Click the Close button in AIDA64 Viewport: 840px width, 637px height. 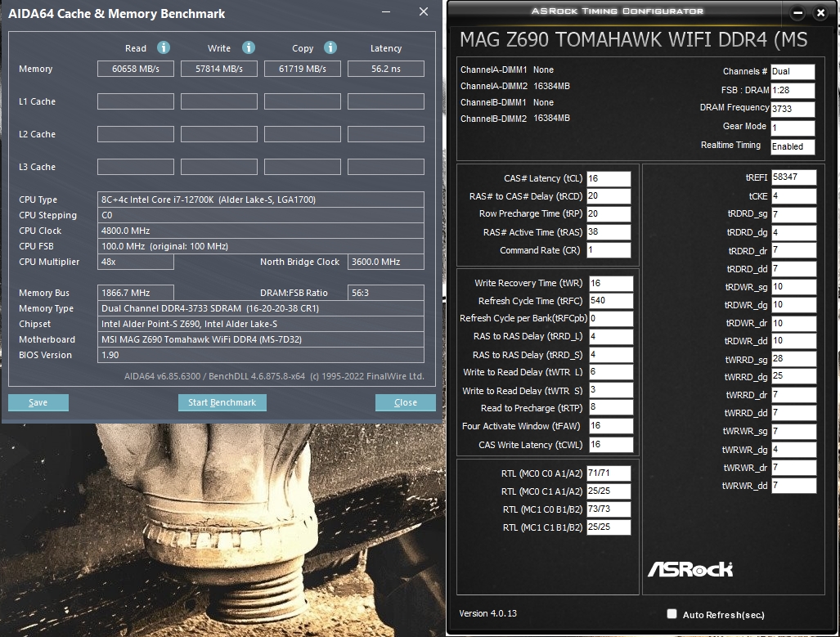(406, 402)
